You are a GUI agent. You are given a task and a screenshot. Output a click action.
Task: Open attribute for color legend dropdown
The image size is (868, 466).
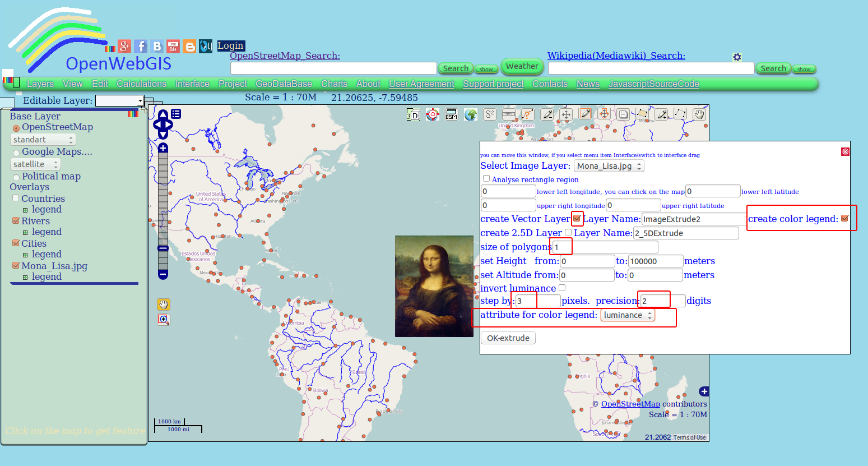pos(628,315)
